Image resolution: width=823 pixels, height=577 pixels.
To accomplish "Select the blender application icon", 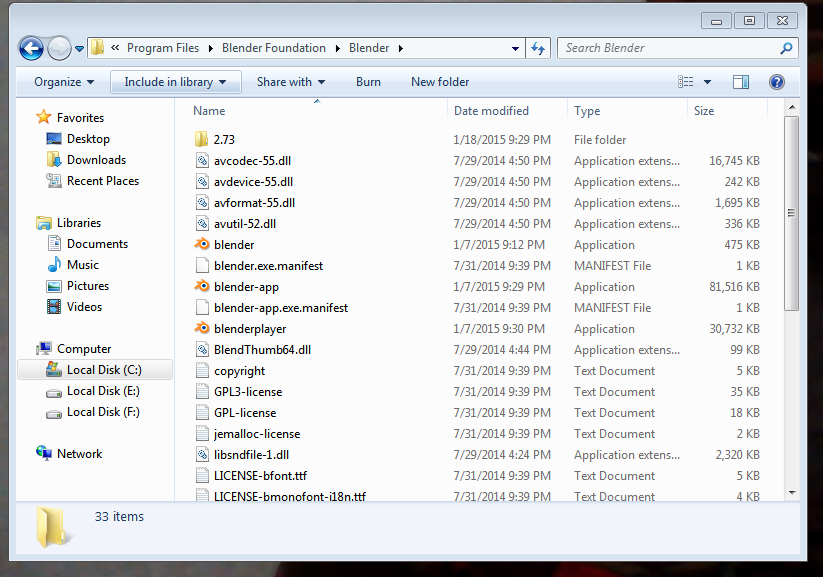I will (x=202, y=244).
